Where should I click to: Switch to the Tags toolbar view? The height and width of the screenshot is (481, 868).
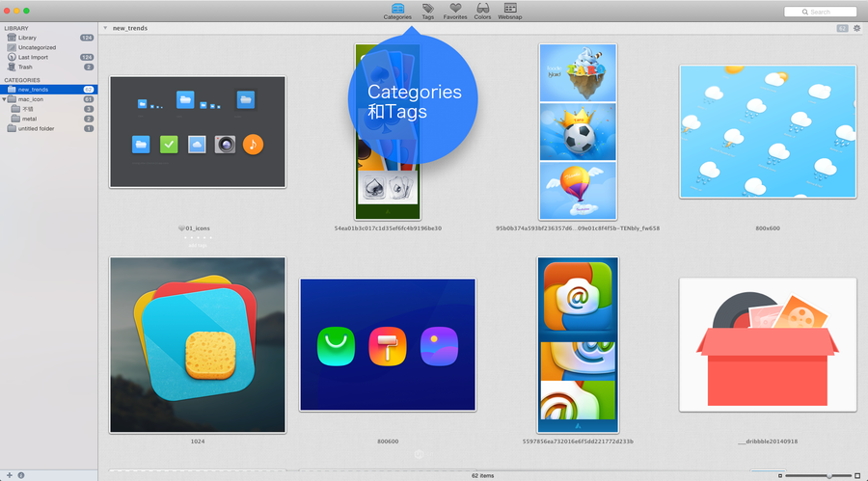tap(428, 11)
